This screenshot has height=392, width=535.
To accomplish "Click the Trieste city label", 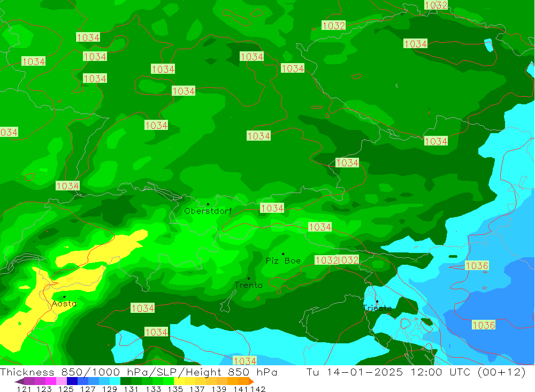I will [x=377, y=308].
